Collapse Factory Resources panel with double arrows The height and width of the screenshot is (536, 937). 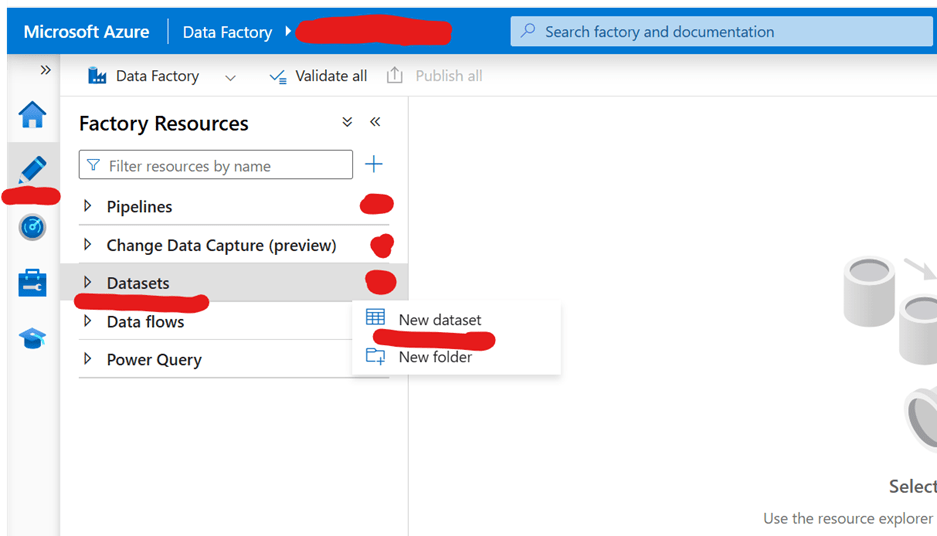pyautogui.click(x=375, y=122)
